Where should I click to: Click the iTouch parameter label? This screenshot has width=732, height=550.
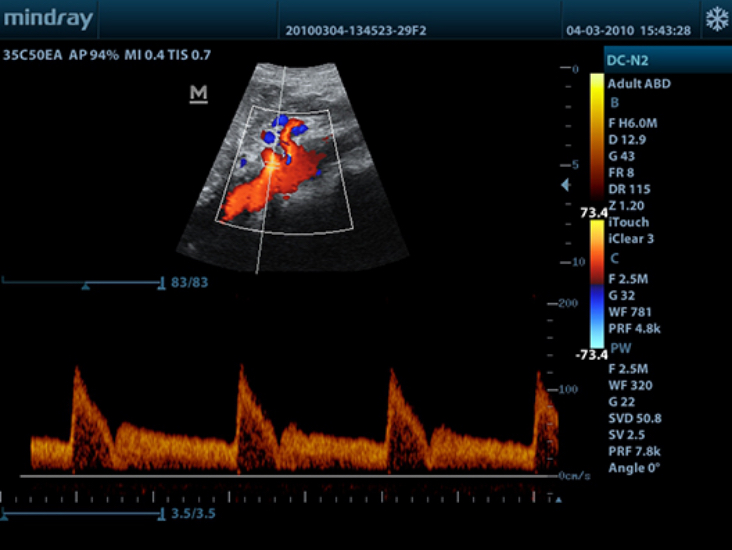click(628, 222)
